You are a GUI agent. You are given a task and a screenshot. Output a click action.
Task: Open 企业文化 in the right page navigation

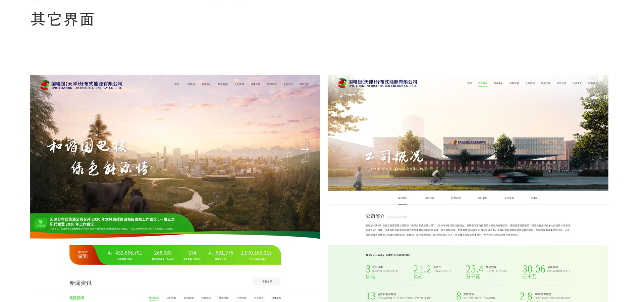(x=577, y=83)
